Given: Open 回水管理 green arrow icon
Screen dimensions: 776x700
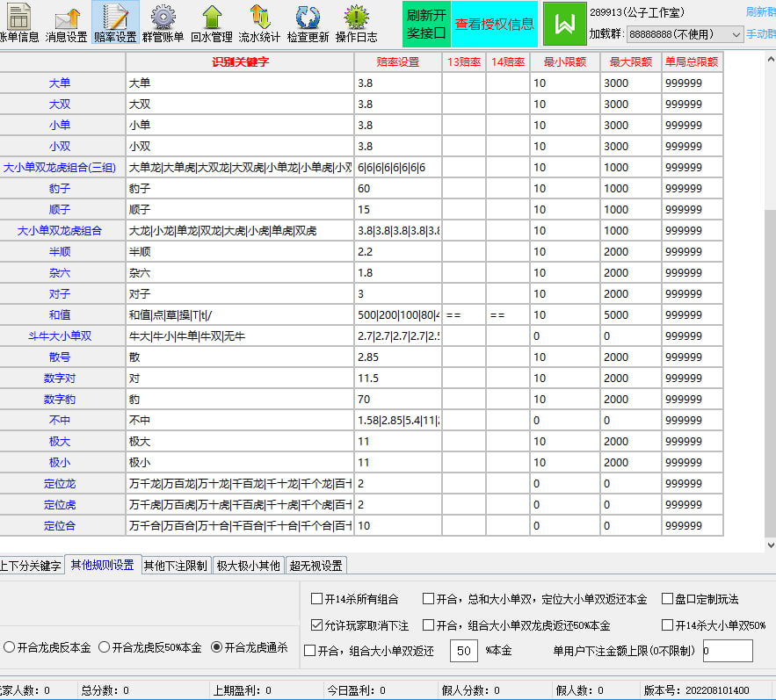Looking at the screenshot, I should point(212,18).
